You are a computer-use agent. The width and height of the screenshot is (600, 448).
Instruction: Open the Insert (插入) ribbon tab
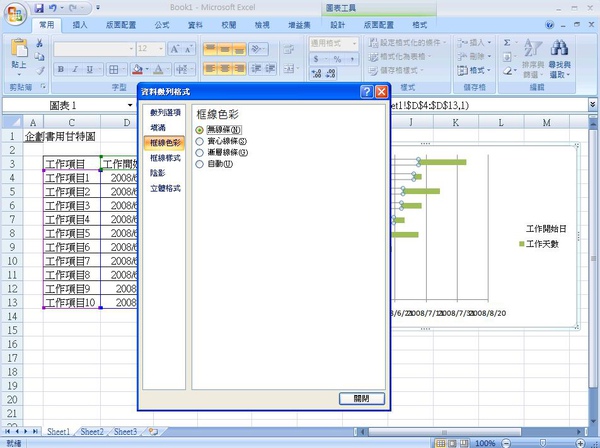(x=80, y=25)
